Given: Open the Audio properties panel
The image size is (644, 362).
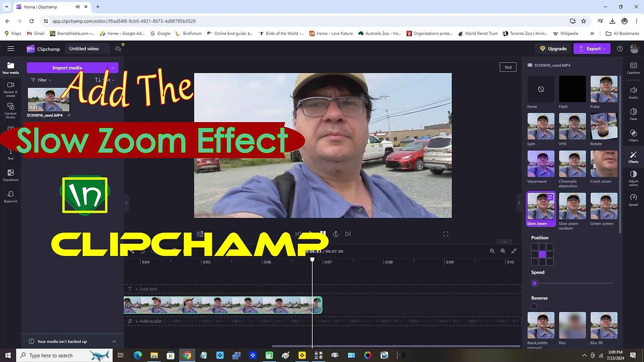Looking at the screenshot, I should (x=633, y=93).
